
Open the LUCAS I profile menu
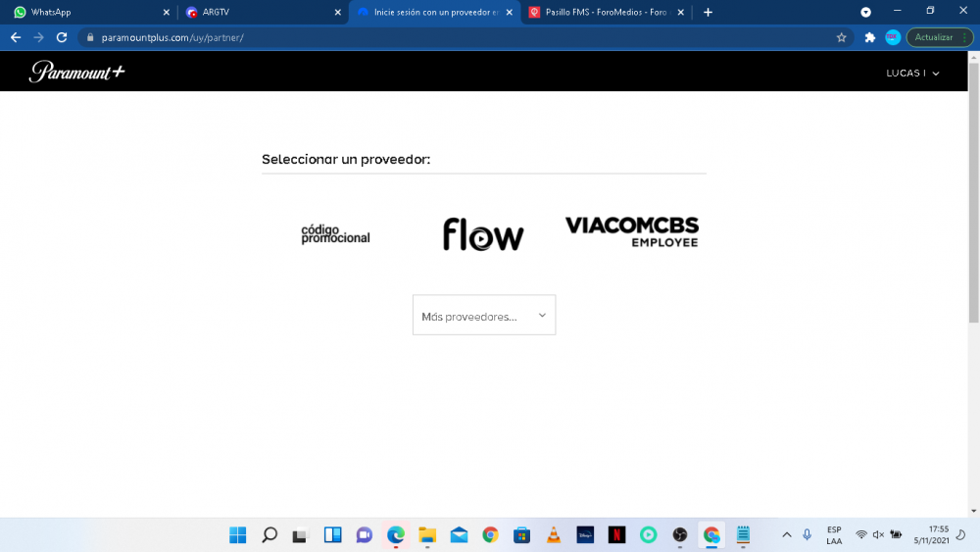[912, 73]
